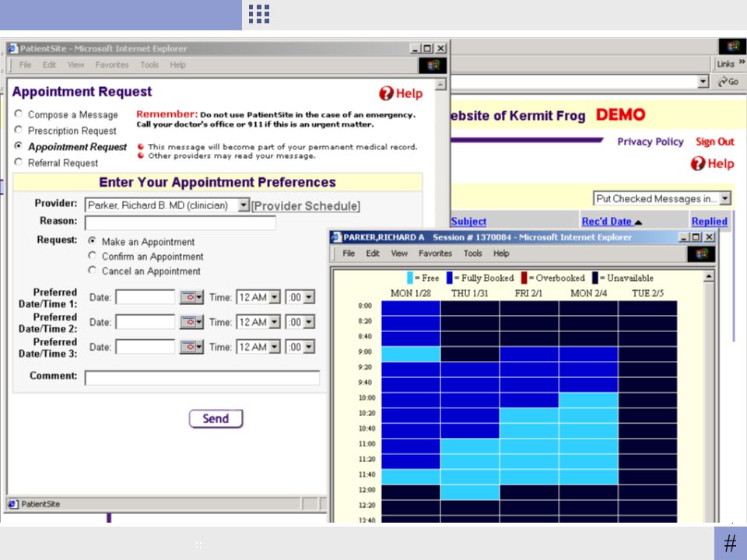Viewport: 747px width, 560px height.
Task: Click the MON 1/28 column header
Action: [411, 293]
